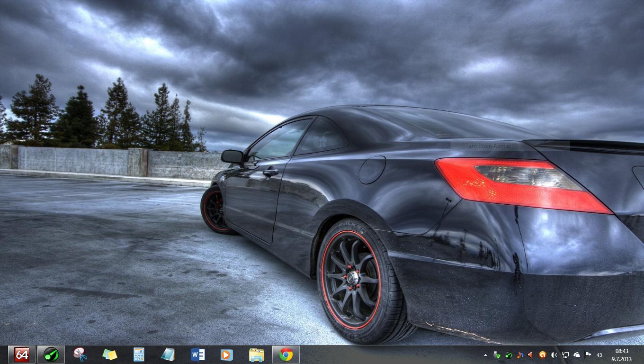Switch to Google Chrome on the taskbar
644x364 pixels.
[x=286, y=355]
